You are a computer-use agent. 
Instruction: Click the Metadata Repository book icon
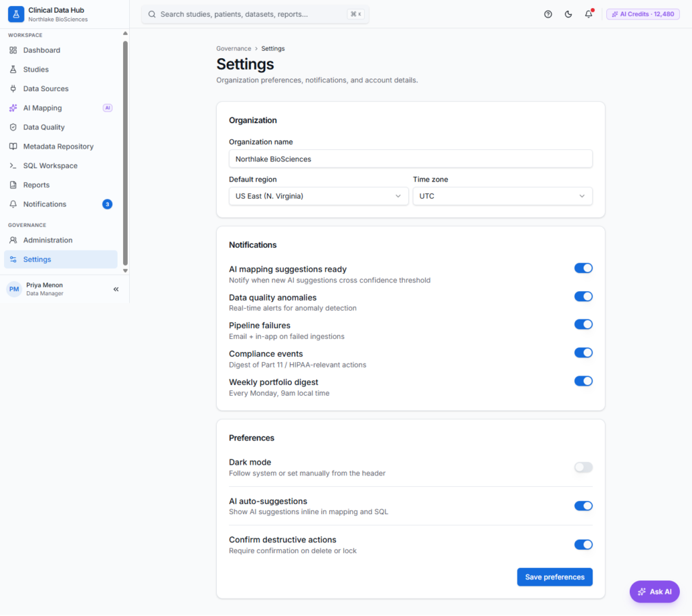14,147
